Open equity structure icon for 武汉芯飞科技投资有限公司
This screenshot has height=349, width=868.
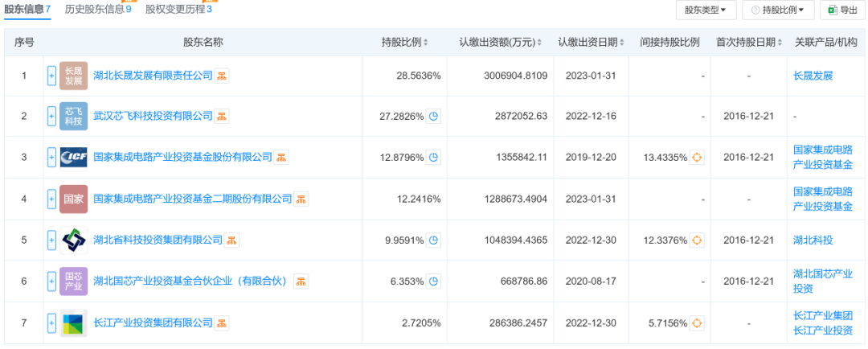click(222, 117)
